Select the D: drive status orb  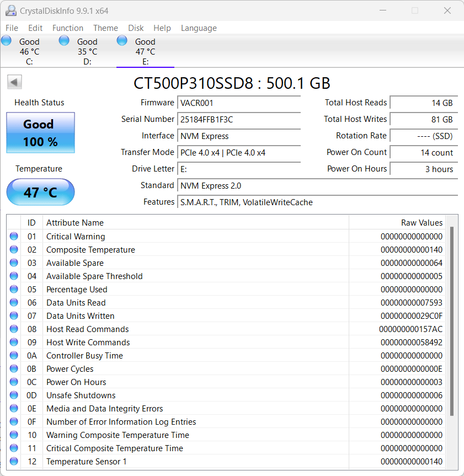click(64, 40)
